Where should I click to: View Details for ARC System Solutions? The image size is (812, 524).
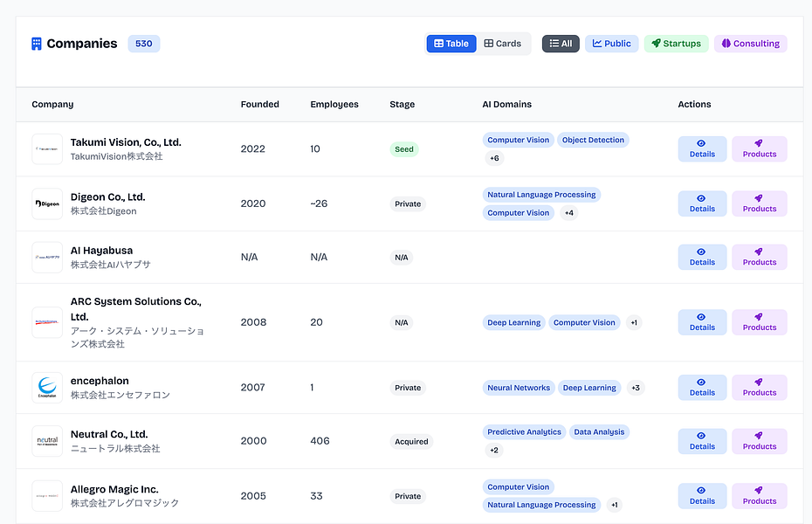(x=702, y=322)
